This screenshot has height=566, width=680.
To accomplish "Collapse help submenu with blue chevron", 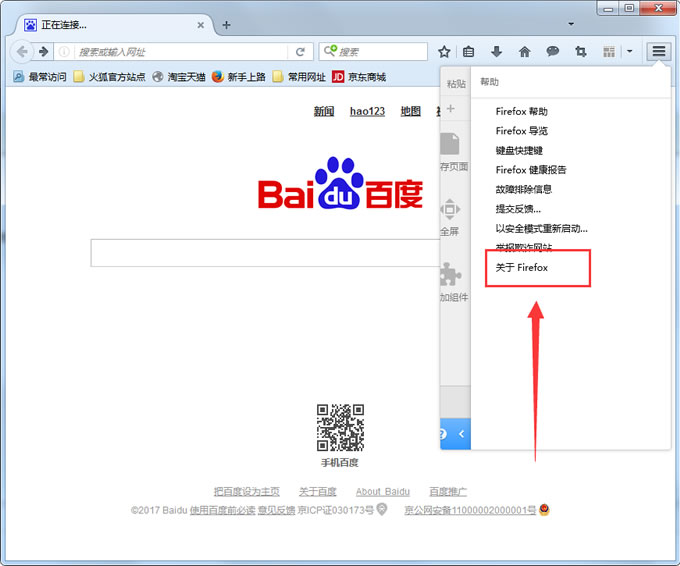I will (461, 434).
